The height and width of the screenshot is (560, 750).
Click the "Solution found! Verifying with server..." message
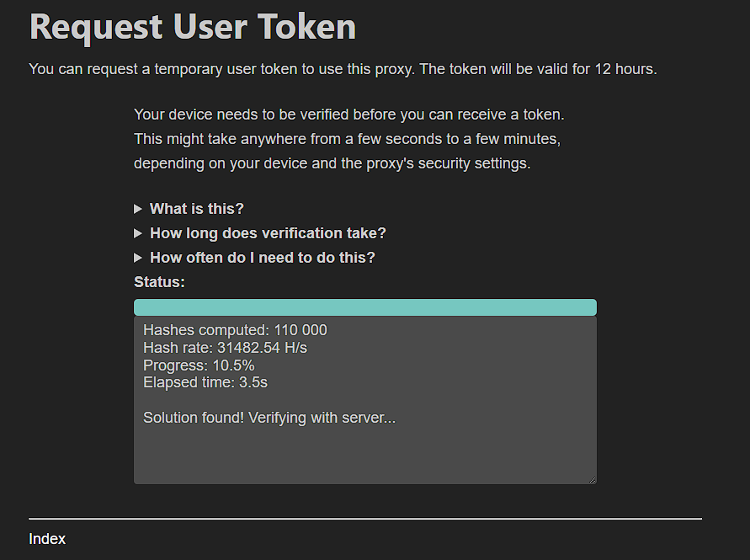click(x=269, y=418)
